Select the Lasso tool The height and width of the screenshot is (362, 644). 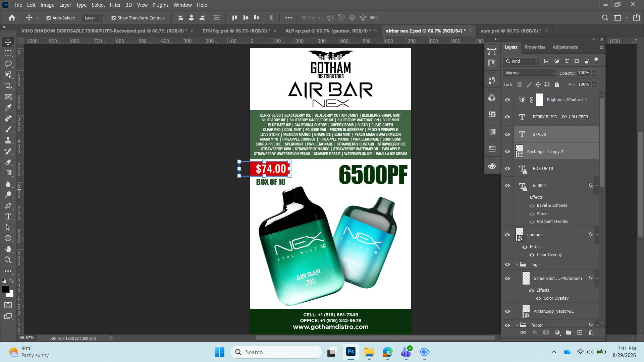pos(8,64)
